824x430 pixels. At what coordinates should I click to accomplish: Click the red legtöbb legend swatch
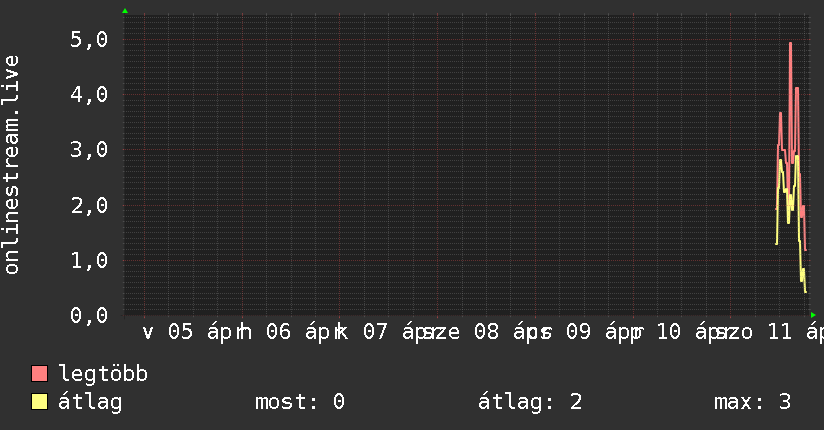click(x=40, y=374)
